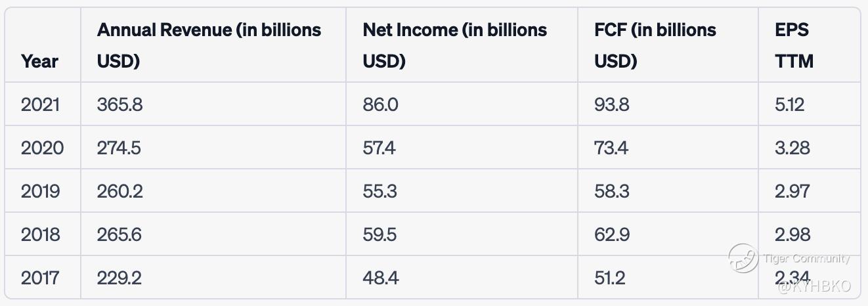Click the 55.3 net income cell

(x=380, y=191)
